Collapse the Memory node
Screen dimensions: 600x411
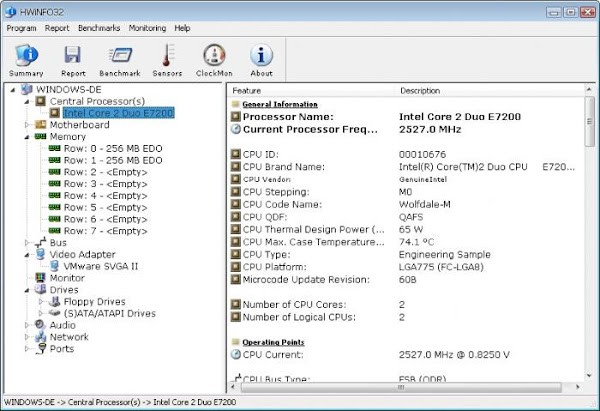point(27,137)
